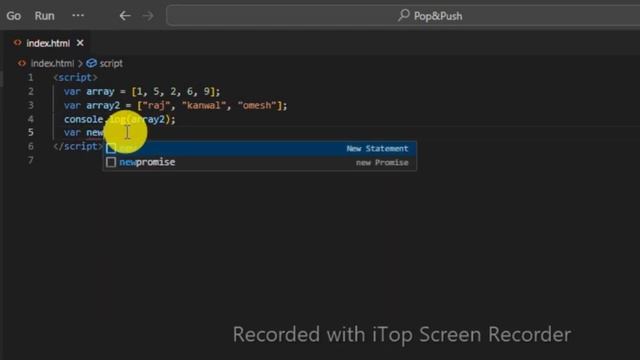640x360 pixels.
Task: Click the closing </script> tag
Action: (78, 146)
